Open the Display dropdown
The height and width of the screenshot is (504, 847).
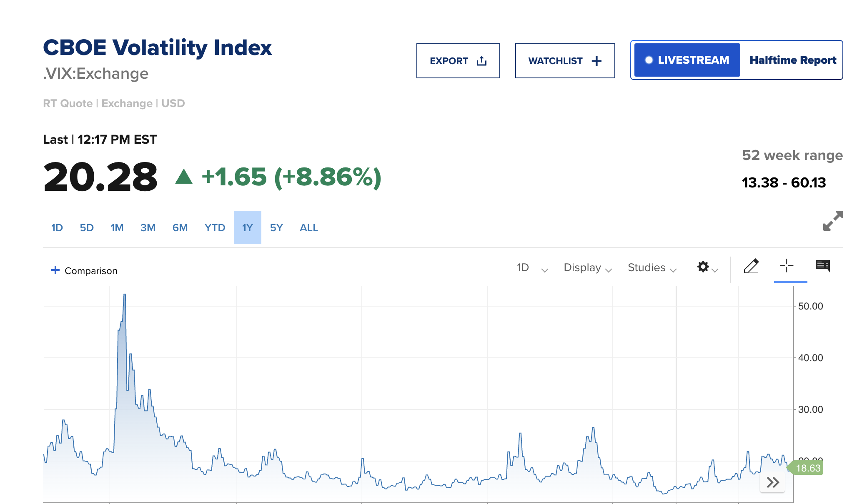(x=587, y=268)
